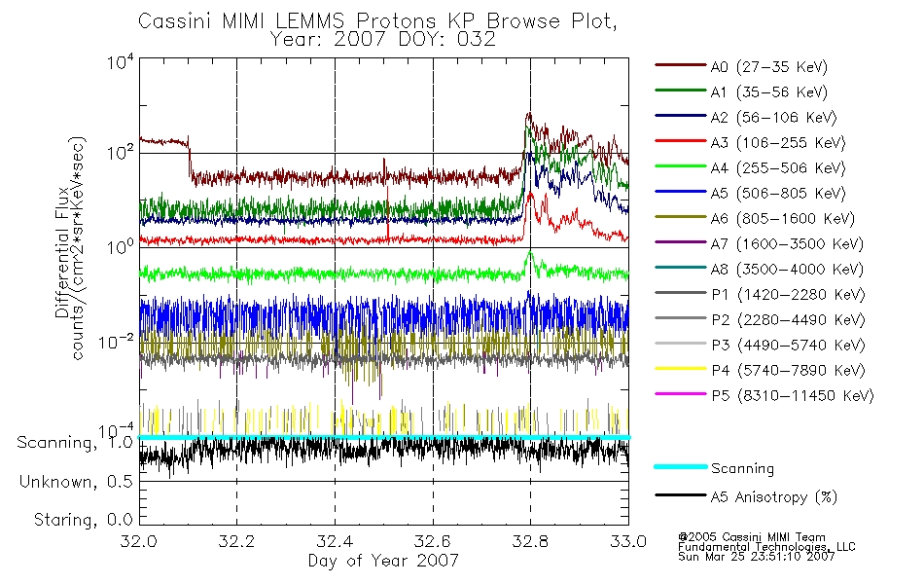Screen dimensions: 924x584
Task: Click the Scanning legend label
Action: (x=742, y=468)
